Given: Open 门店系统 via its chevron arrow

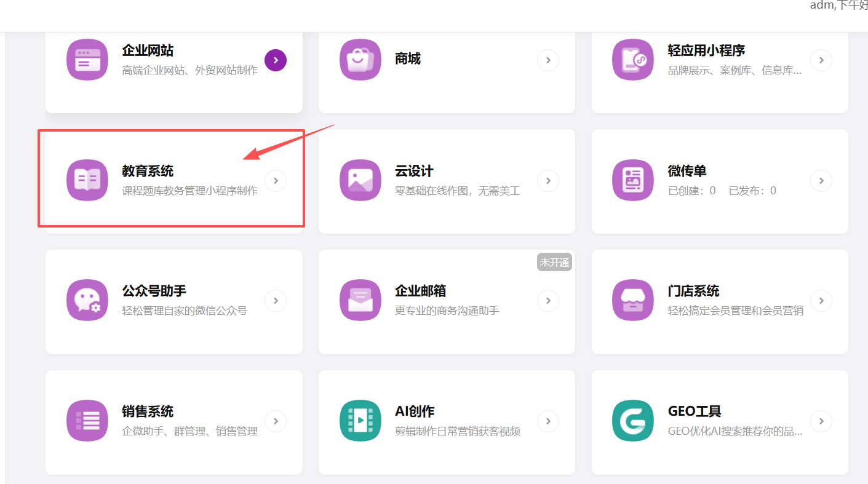Looking at the screenshot, I should click(x=821, y=301).
